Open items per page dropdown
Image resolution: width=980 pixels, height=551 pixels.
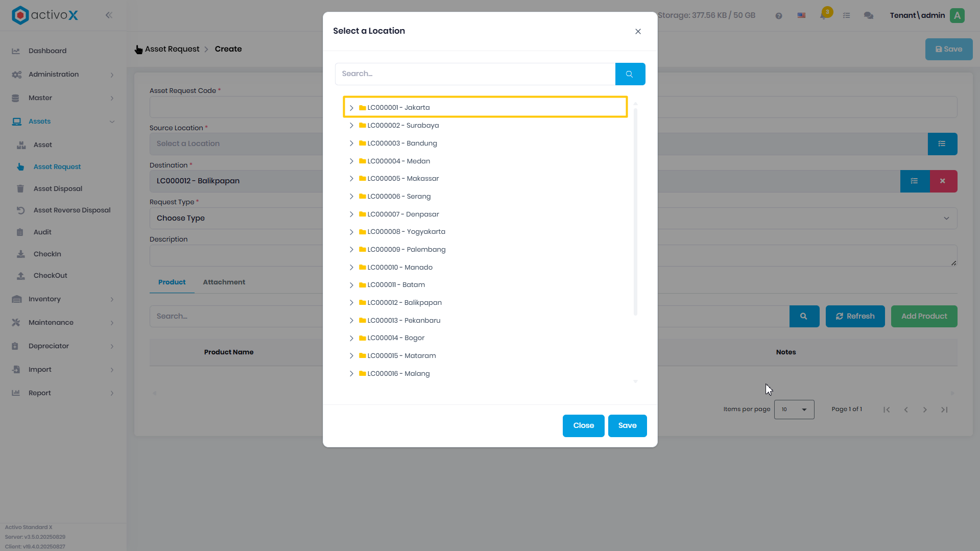[794, 410]
